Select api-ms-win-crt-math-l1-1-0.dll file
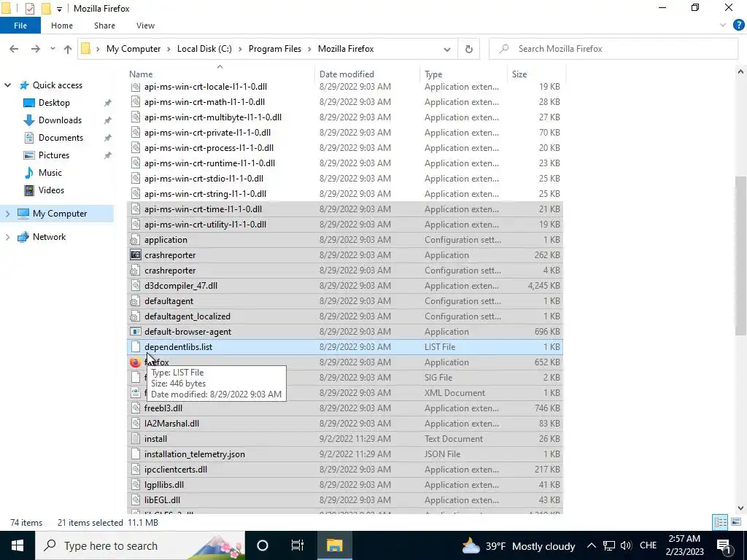This screenshot has height=560, width=747. pyautogui.click(x=345, y=102)
